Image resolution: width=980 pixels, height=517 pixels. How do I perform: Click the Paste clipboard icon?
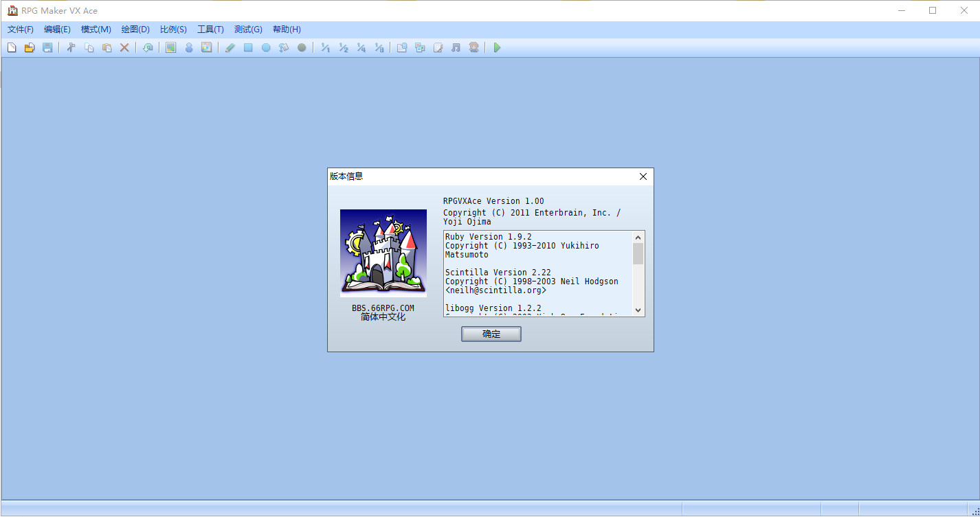pos(107,47)
